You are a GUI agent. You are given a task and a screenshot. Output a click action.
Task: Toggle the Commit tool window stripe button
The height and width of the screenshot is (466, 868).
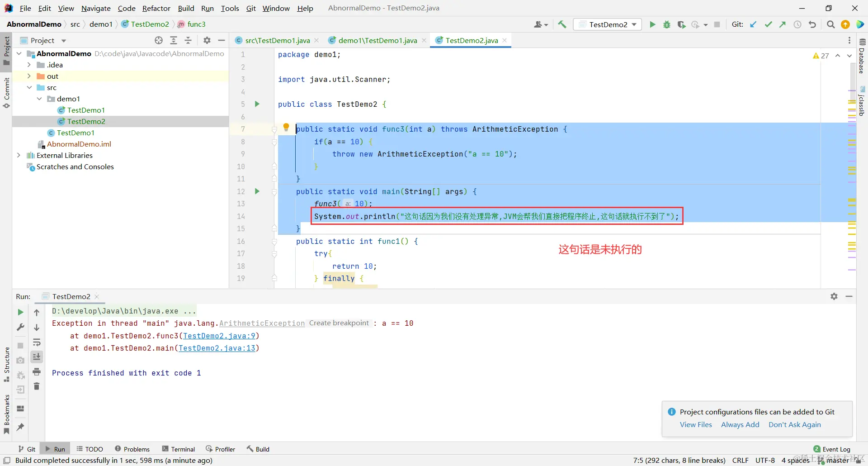(6, 93)
